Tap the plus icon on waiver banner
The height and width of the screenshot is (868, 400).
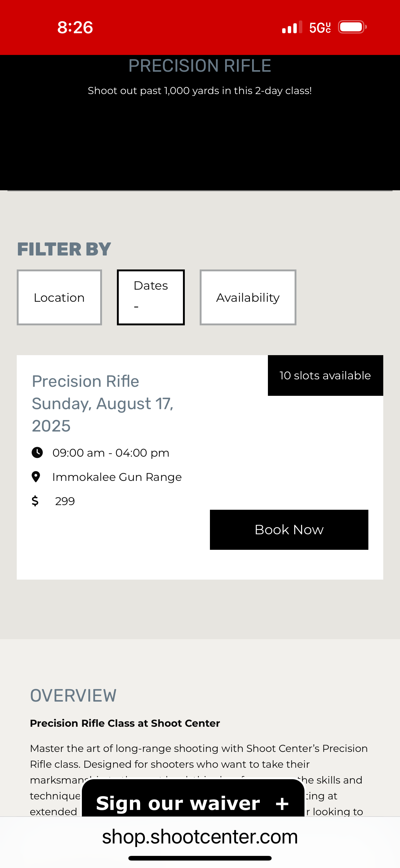pyautogui.click(x=282, y=804)
